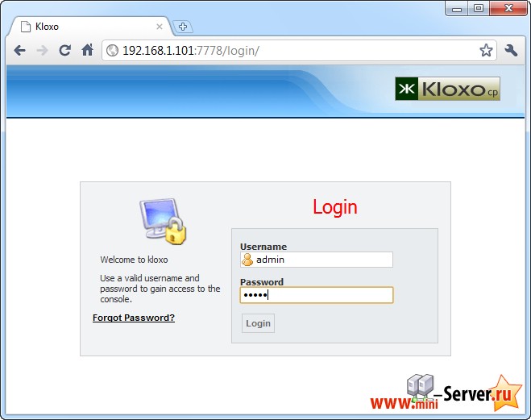Click the Kloxo cp logo
The image size is (531, 420).
(447, 89)
